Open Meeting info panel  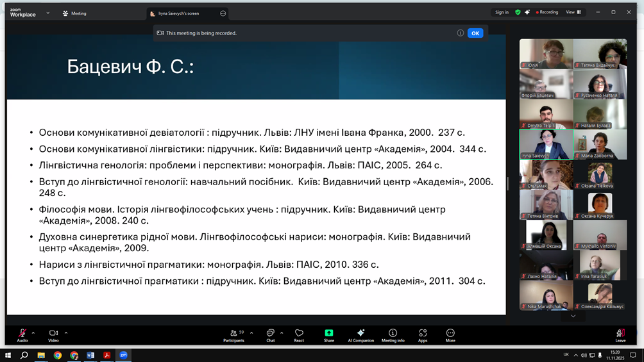point(393,334)
